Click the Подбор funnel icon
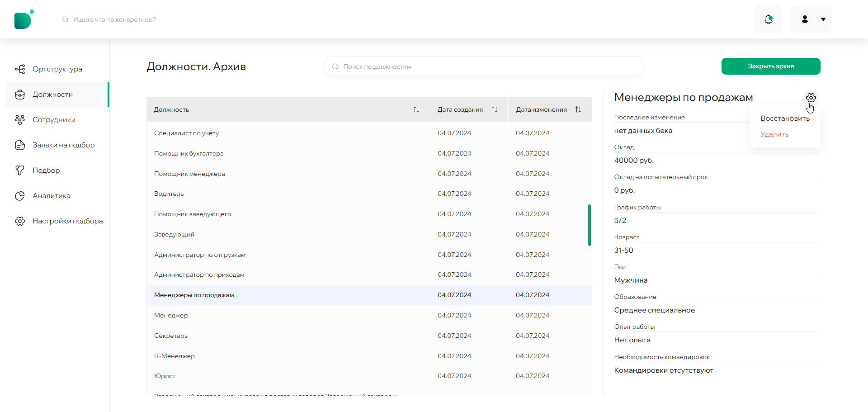 [x=20, y=170]
